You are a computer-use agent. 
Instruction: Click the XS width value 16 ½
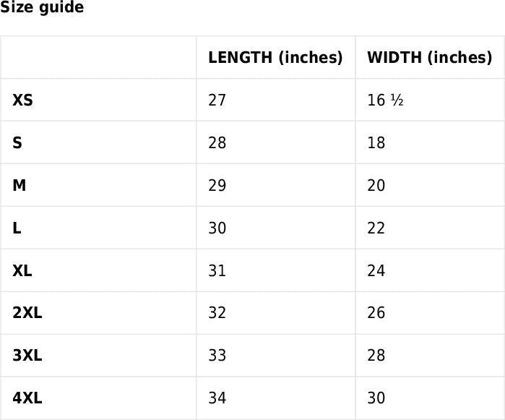385,100
